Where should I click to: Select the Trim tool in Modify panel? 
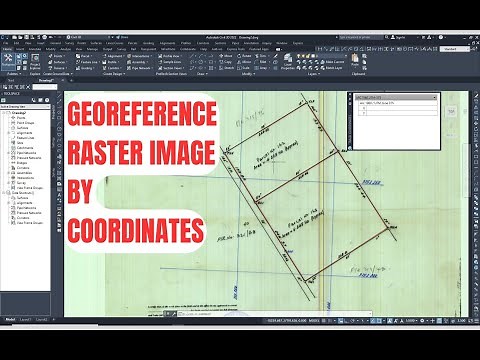pos(262,56)
